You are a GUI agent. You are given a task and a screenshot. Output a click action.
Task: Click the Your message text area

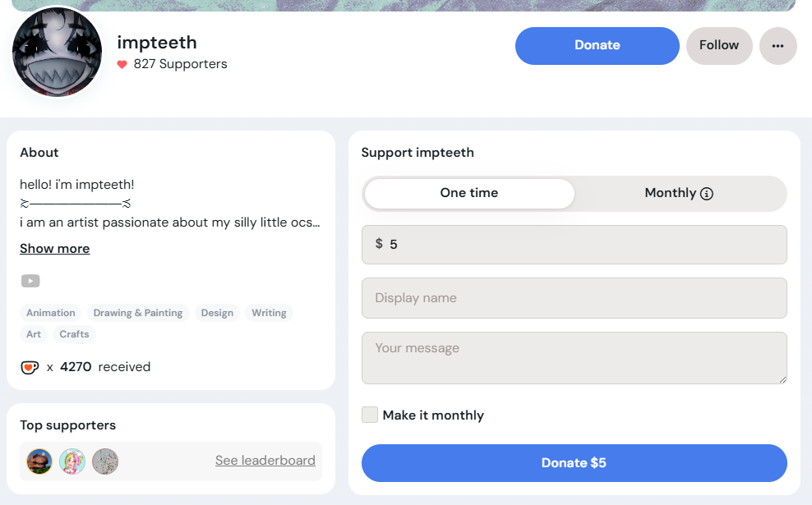click(574, 357)
